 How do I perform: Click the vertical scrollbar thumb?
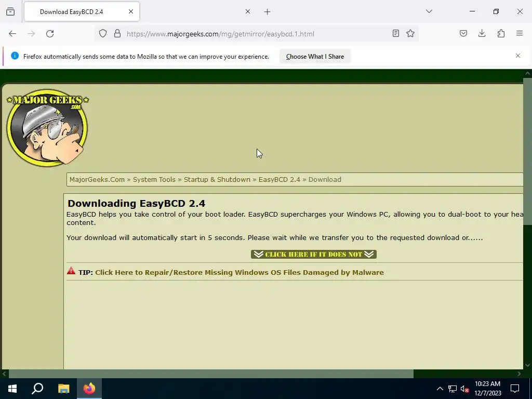[527, 151]
